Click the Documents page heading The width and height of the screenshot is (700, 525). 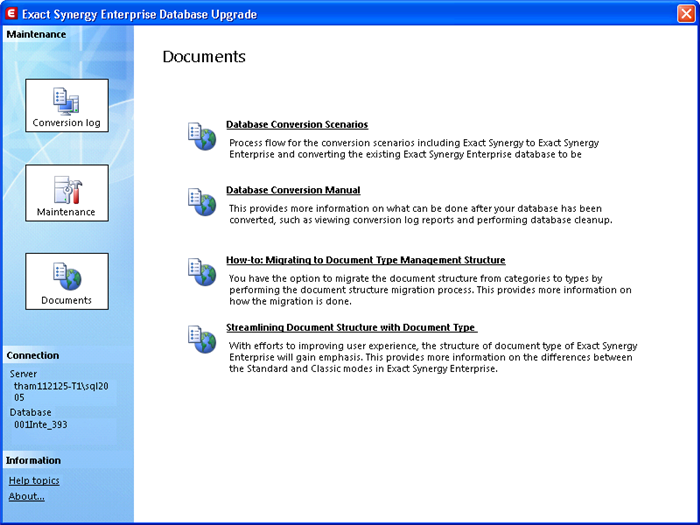point(204,57)
